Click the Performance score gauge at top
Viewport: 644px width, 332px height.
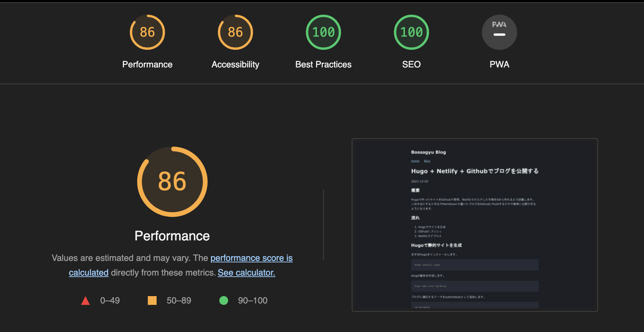point(147,32)
